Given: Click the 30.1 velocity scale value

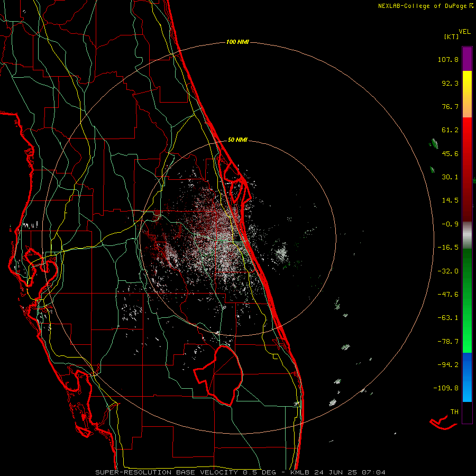Looking at the screenshot, I should [x=450, y=177].
